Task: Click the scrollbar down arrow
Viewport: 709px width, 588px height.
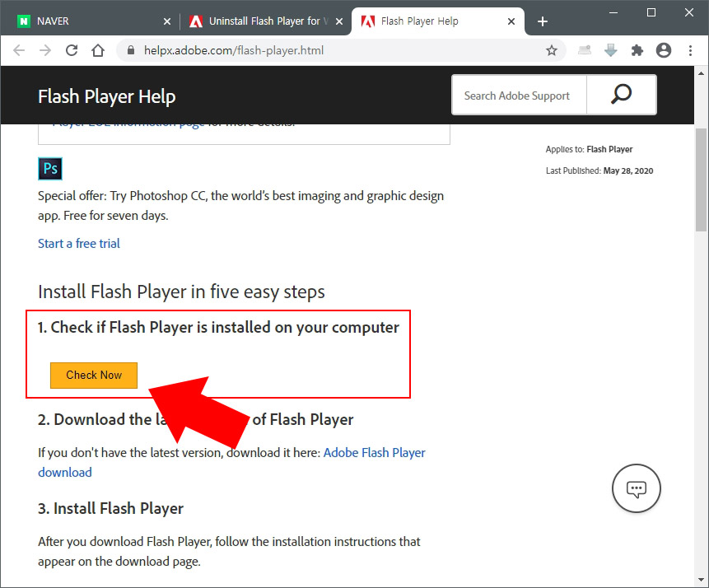Action: 702,580
